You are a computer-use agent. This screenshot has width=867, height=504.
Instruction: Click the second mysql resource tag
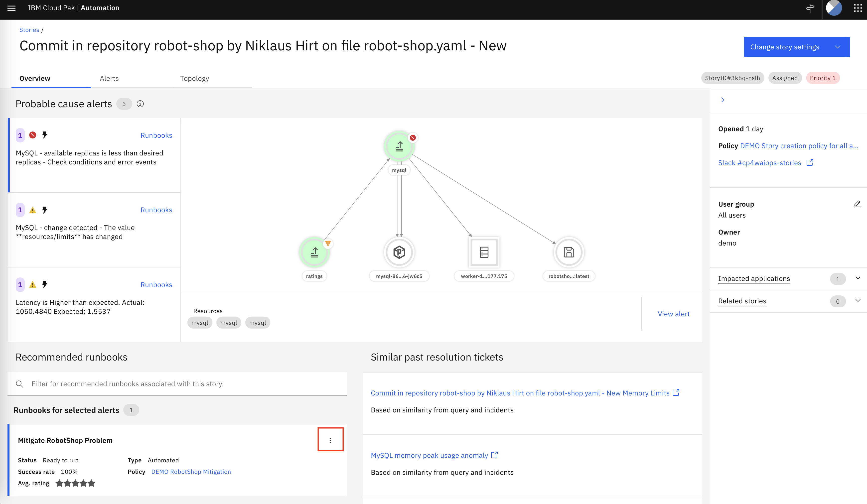[228, 323]
